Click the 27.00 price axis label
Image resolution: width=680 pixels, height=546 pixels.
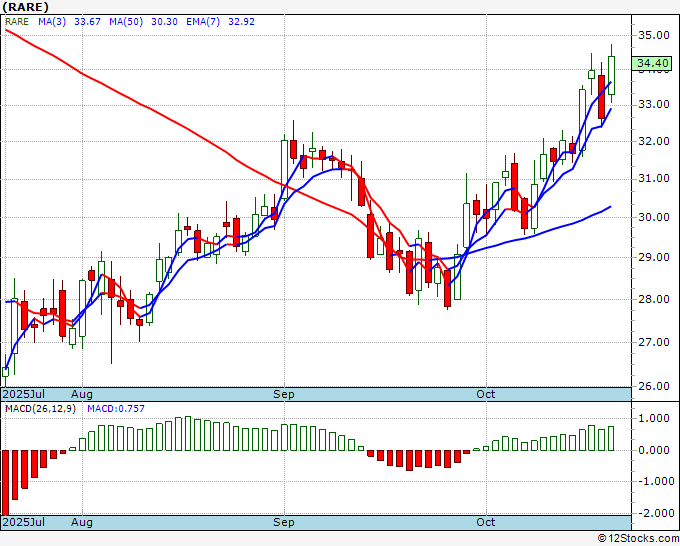[654, 342]
